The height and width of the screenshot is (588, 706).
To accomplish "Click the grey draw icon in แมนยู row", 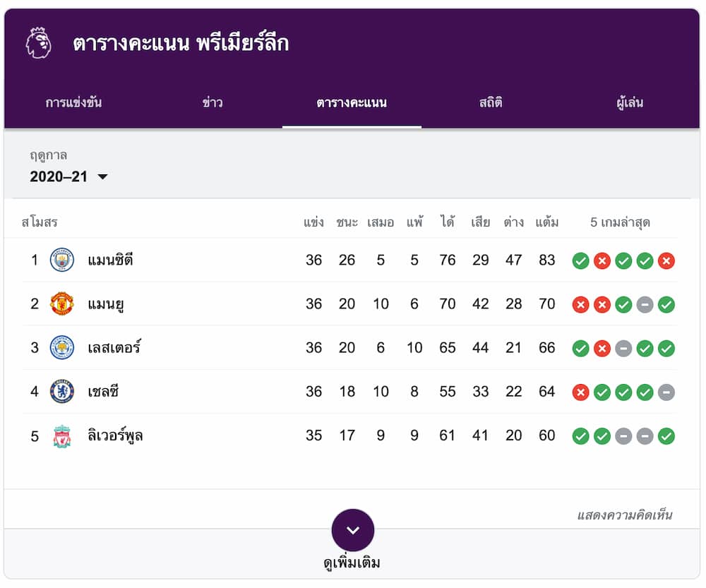I will tap(645, 305).
